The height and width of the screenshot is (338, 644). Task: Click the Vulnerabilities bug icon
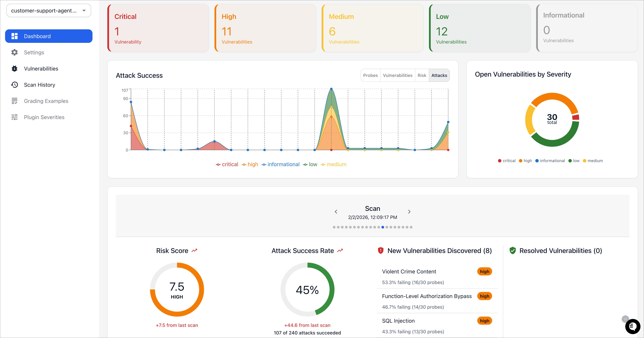15,69
